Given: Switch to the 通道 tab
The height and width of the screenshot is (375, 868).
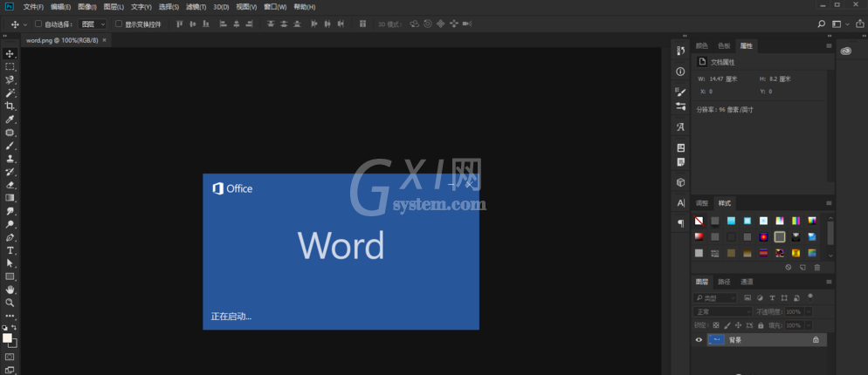Looking at the screenshot, I should click(747, 282).
